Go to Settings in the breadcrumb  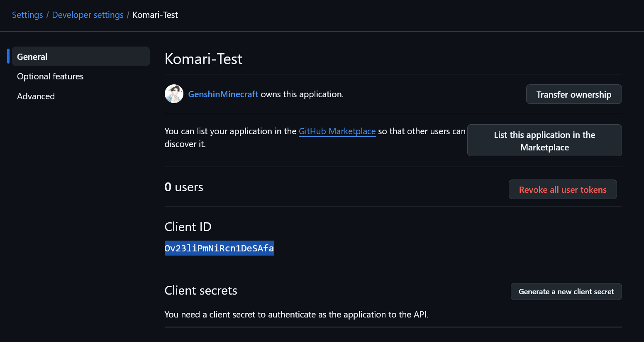point(27,15)
